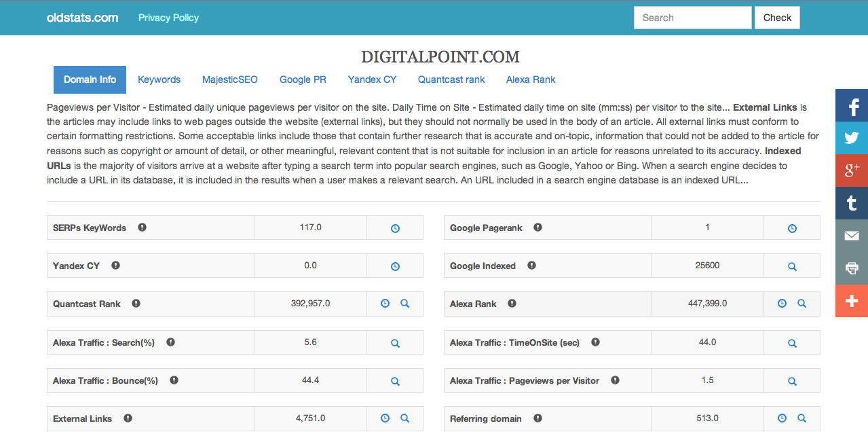Share on Google Plus sidebar icon
The image size is (868, 432).
pyautogui.click(x=852, y=170)
